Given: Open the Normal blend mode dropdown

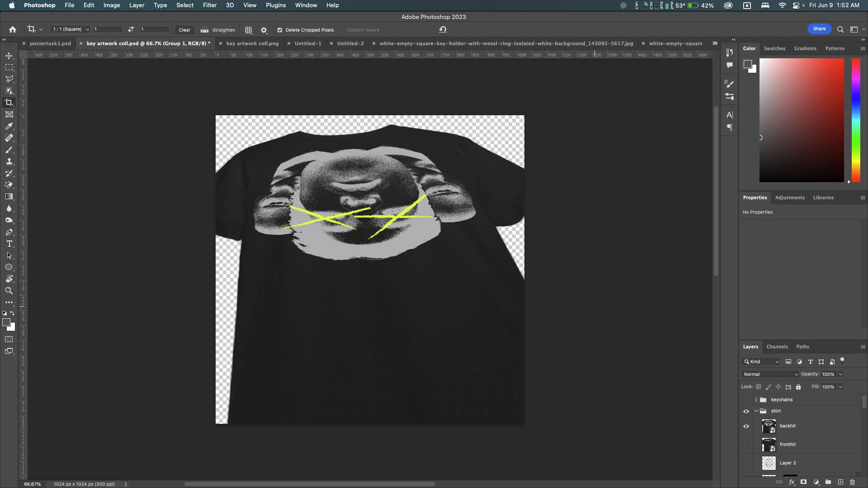Looking at the screenshot, I should pyautogui.click(x=770, y=374).
